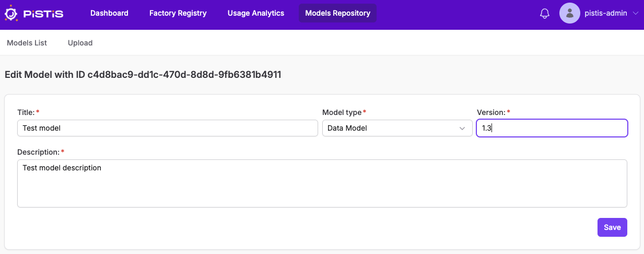The height and width of the screenshot is (254, 644).
Task: Click the "Description:" field label
Action: tap(41, 152)
